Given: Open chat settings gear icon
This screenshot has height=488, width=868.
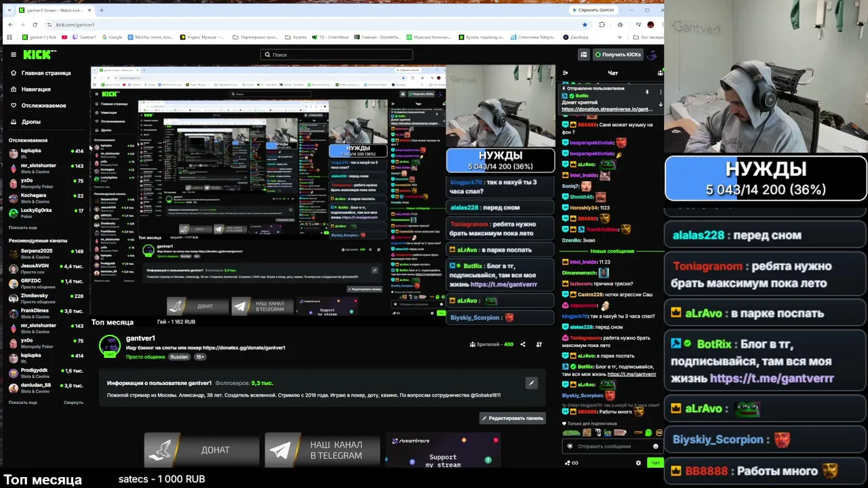Looking at the screenshot, I should click(638, 463).
